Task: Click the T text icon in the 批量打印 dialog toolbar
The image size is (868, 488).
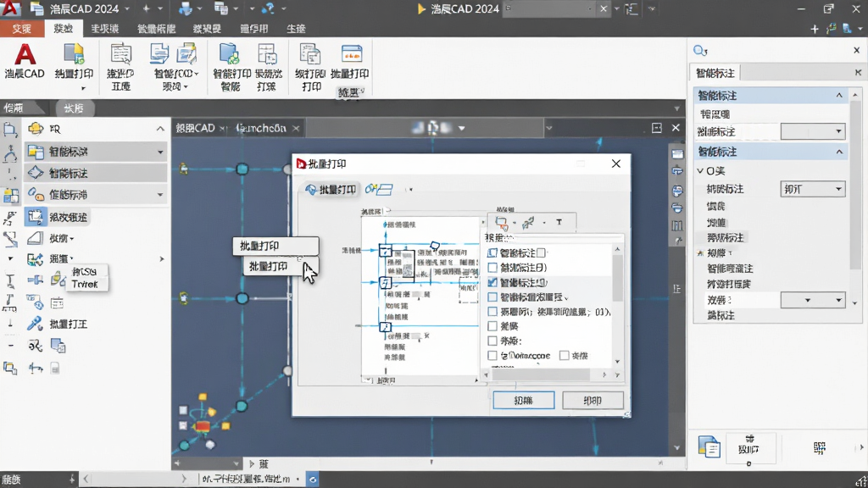Action: pos(559,222)
